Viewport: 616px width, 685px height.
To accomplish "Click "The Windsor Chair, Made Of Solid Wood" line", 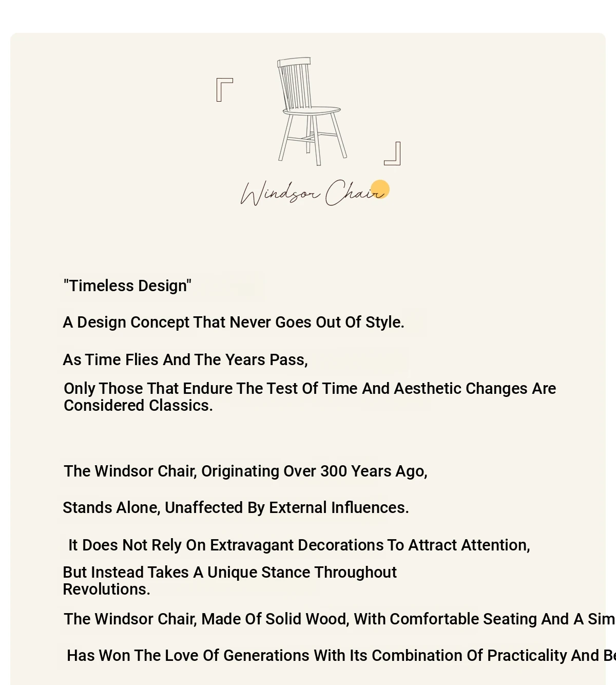I will (x=339, y=619).
